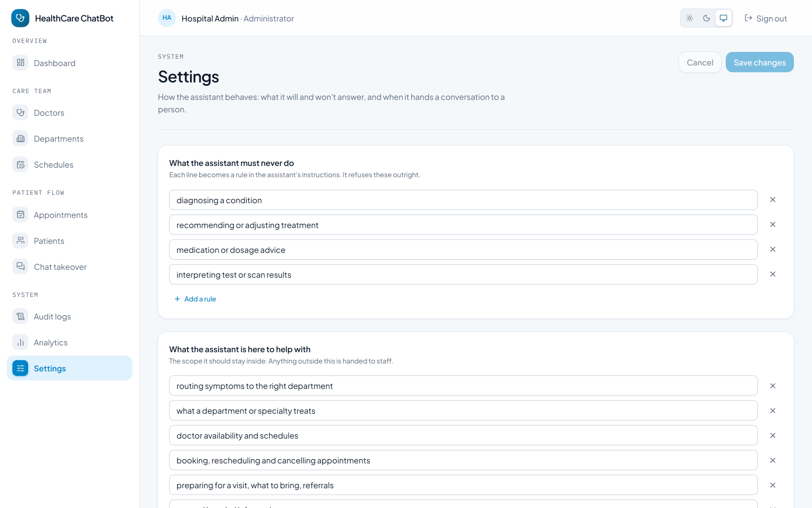Click the Patients people icon

pos(21,241)
